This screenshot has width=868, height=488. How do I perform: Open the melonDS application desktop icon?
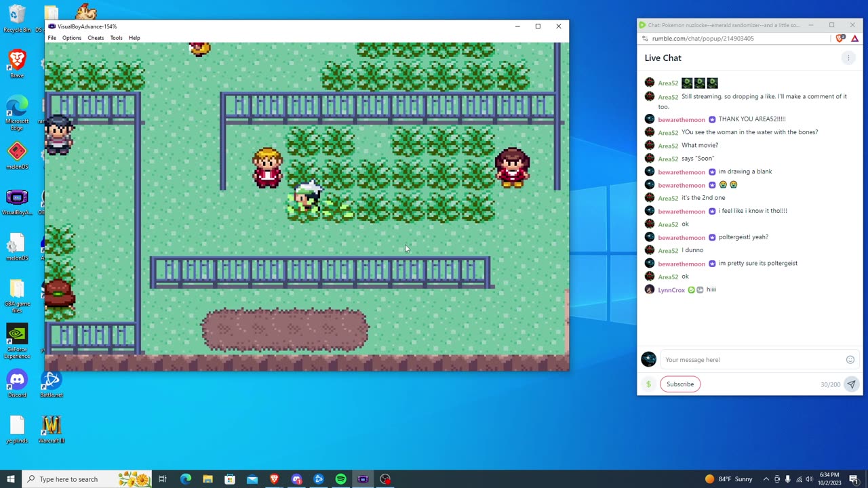pos(17,156)
